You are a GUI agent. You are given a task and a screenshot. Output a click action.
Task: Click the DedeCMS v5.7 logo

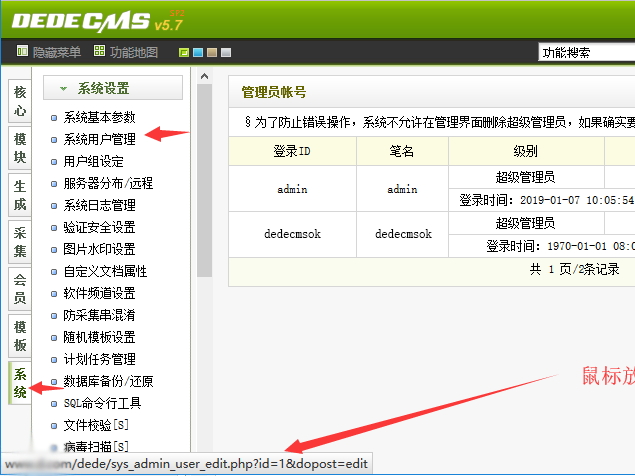click(97, 21)
